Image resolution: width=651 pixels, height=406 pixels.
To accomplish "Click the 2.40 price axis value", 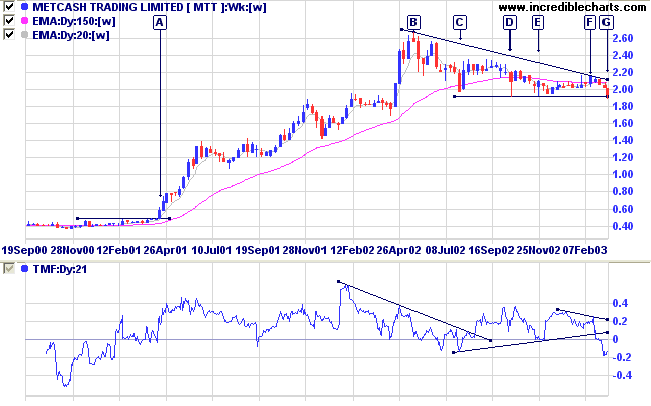I will (x=623, y=55).
